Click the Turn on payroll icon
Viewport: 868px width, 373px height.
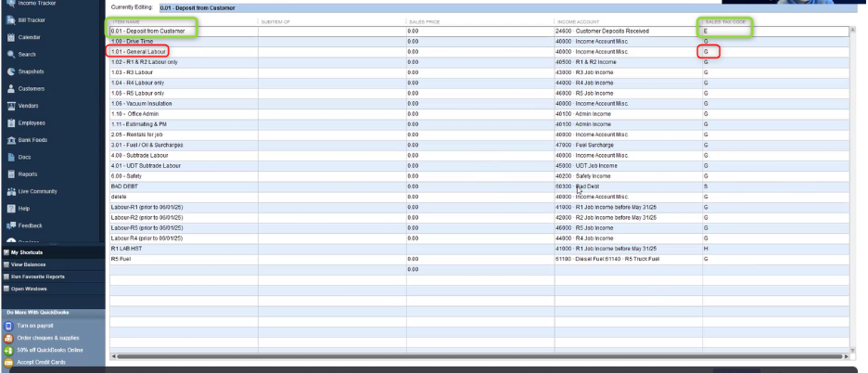tap(8, 326)
